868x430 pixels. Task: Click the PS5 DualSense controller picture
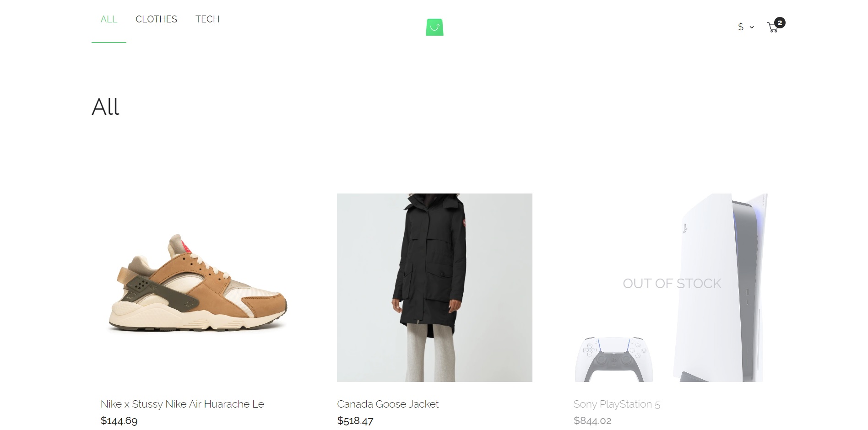[614, 360]
